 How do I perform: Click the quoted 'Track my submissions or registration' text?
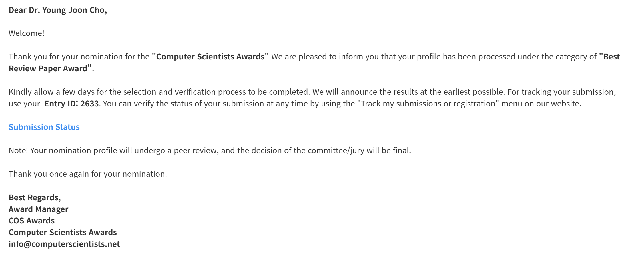(428, 104)
